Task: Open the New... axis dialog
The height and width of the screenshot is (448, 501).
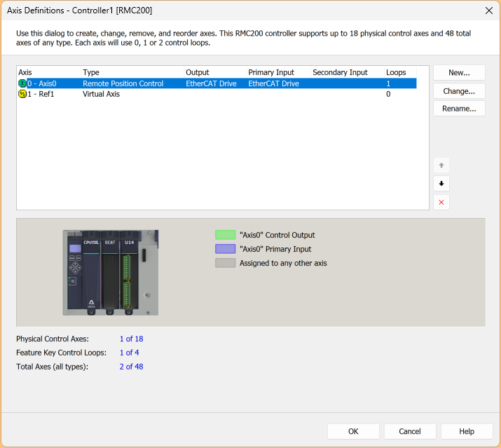Action: click(x=459, y=73)
